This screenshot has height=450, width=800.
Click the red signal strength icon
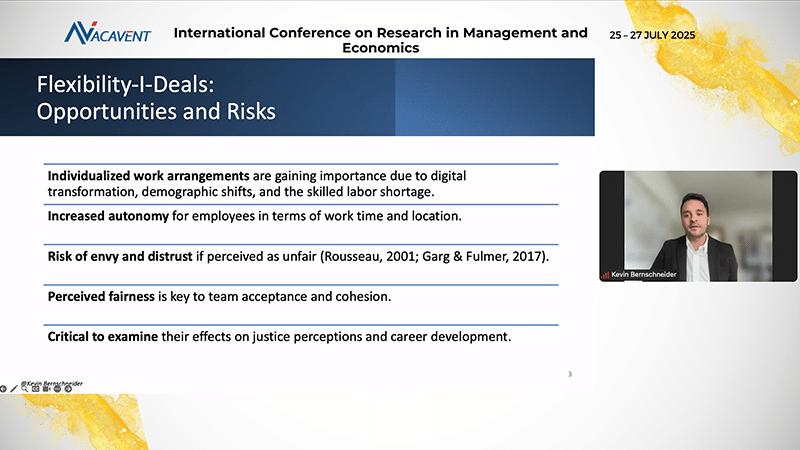[x=605, y=274]
